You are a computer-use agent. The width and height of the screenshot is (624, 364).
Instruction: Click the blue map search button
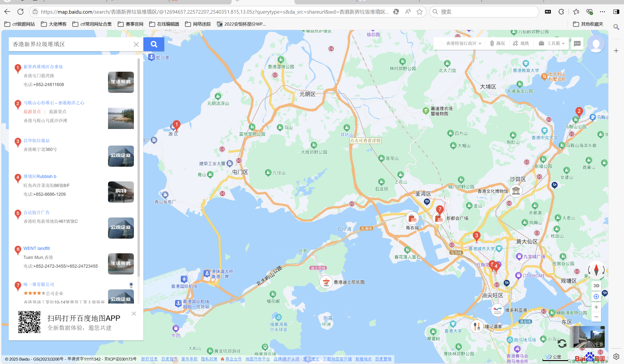pos(154,44)
